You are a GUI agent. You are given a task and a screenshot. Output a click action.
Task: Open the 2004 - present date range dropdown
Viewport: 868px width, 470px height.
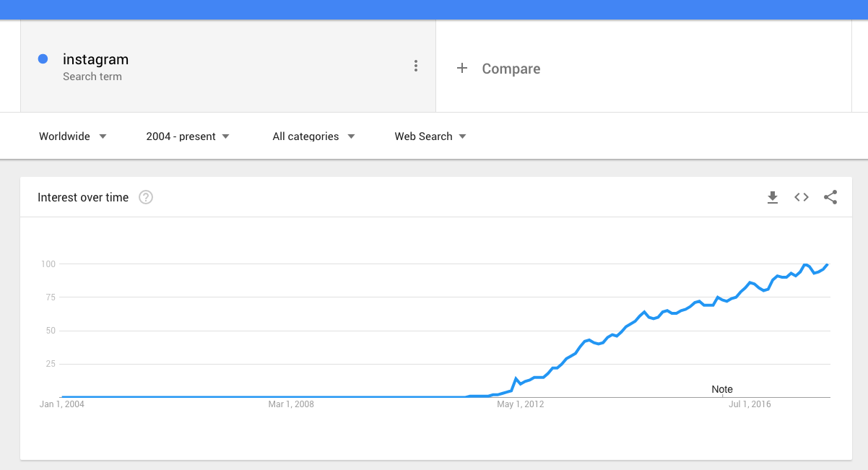tap(188, 136)
